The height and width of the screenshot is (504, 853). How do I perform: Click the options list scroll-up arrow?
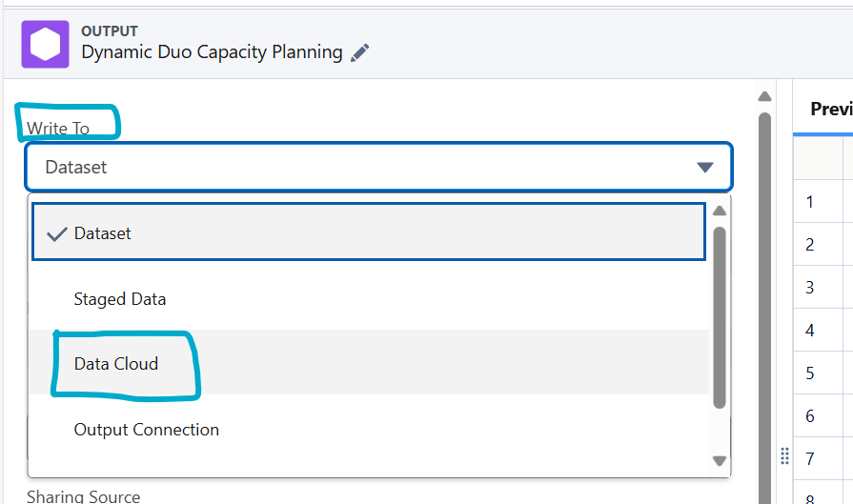pos(720,211)
